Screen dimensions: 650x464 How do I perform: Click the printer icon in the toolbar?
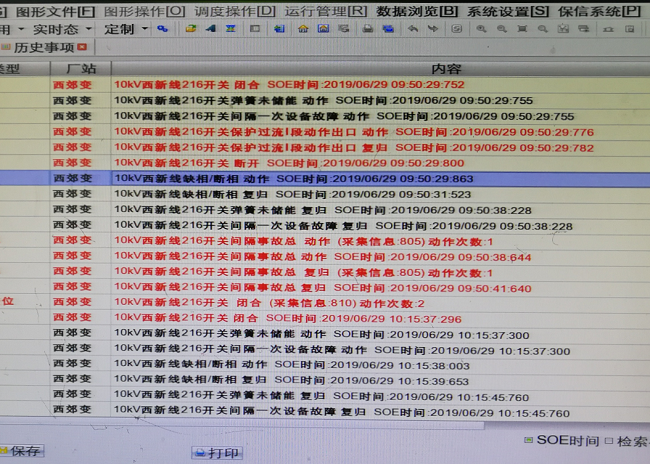(x=368, y=29)
